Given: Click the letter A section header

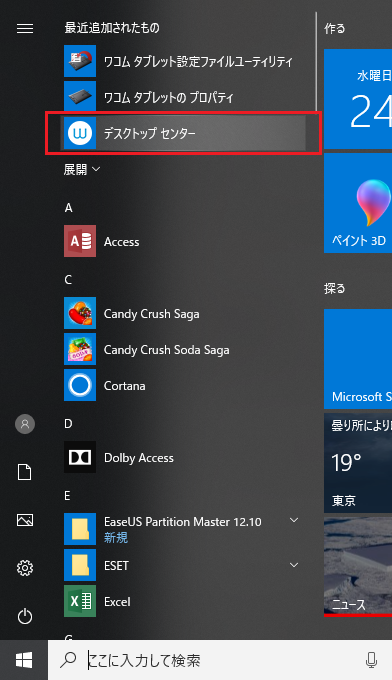Looking at the screenshot, I should point(68,208).
